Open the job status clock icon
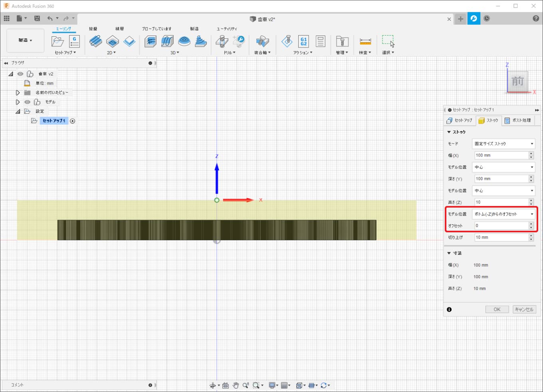The width and height of the screenshot is (543, 392). point(487,18)
